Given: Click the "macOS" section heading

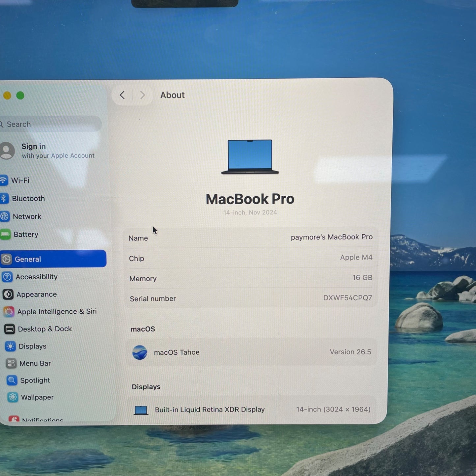Looking at the screenshot, I should pos(143,329).
